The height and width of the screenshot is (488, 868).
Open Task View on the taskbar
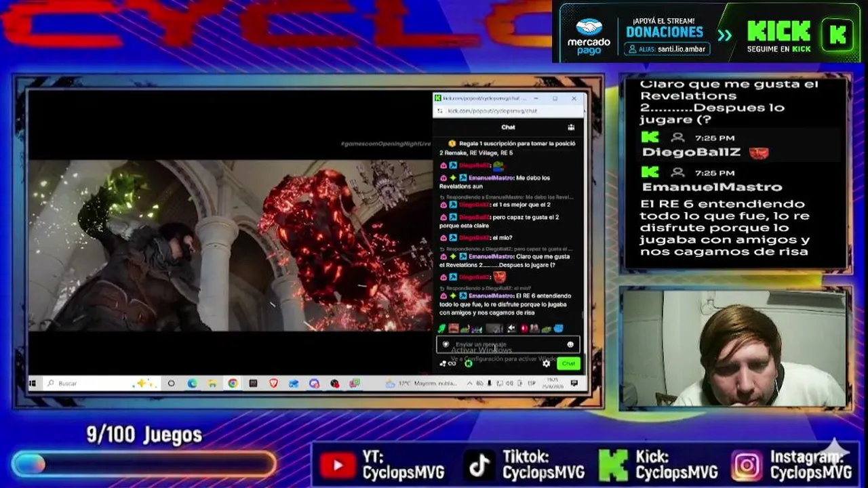(x=171, y=384)
